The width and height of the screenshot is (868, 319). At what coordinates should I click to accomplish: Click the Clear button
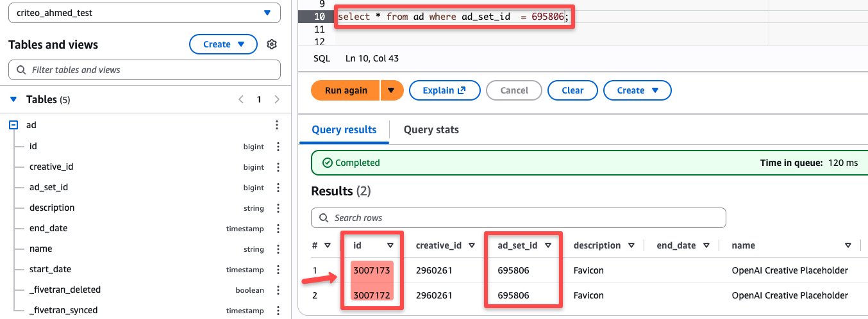tap(572, 90)
